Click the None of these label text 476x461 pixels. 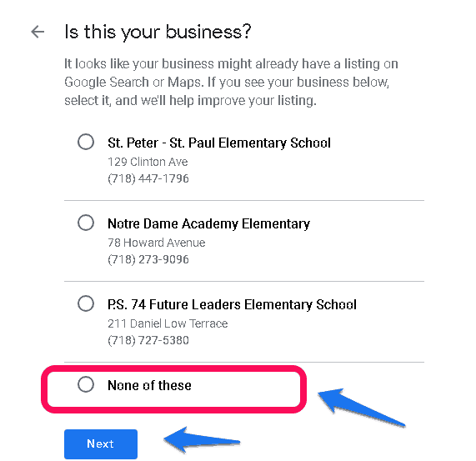[149, 385]
